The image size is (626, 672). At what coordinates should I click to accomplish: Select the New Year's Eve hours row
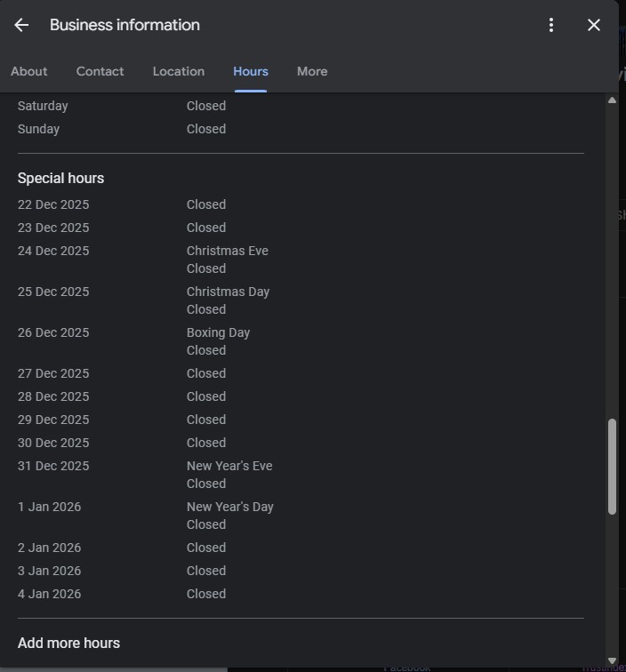point(229,474)
